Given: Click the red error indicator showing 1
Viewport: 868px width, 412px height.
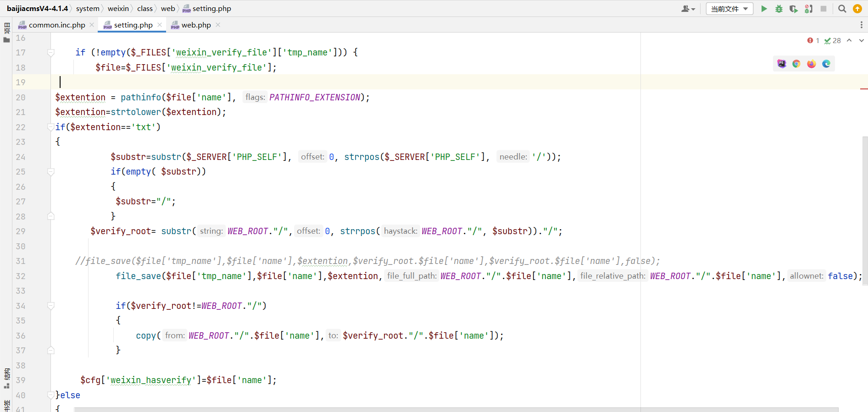Looking at the screenshot, I should point(813,41).
